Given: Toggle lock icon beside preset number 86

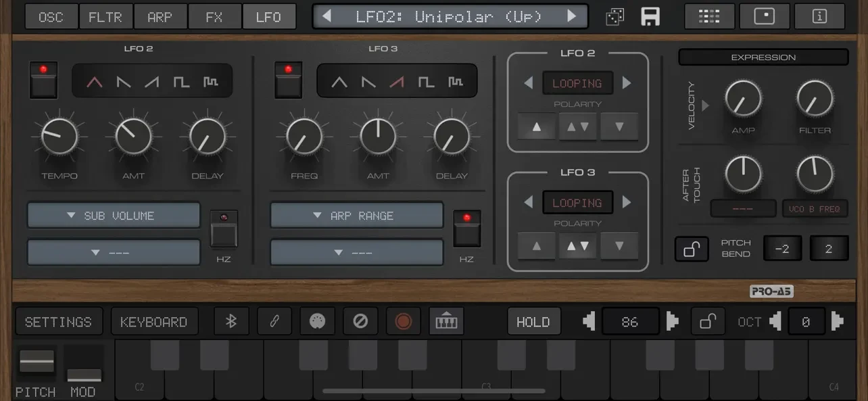Looking at the screenshot, I should coord(708,321).
